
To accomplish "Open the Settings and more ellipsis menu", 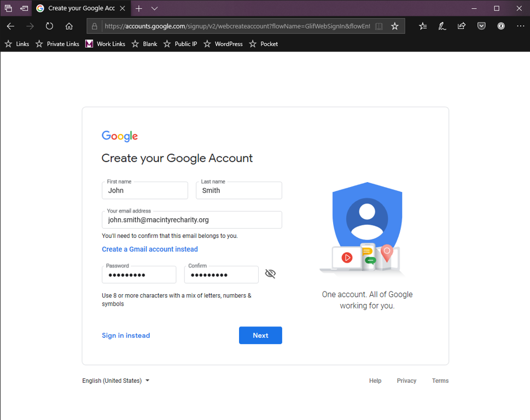I will pos(521,26).
